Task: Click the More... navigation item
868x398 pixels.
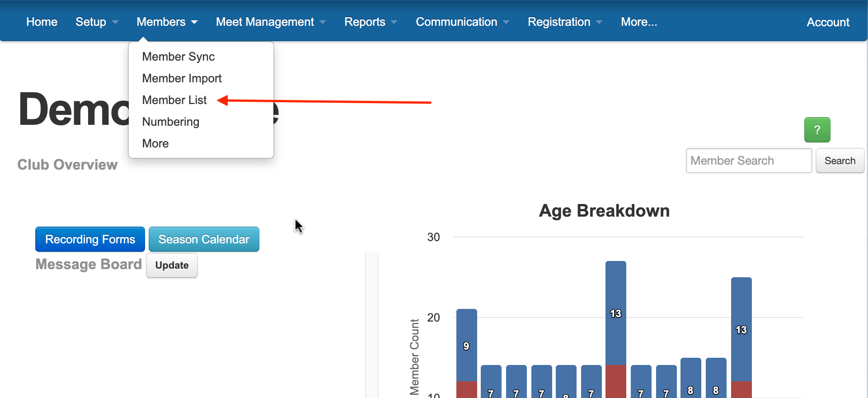Action: 639,22
